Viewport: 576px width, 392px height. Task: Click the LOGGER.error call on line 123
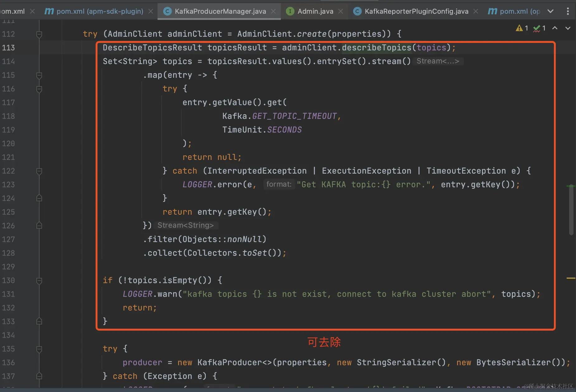click(351, 184)
